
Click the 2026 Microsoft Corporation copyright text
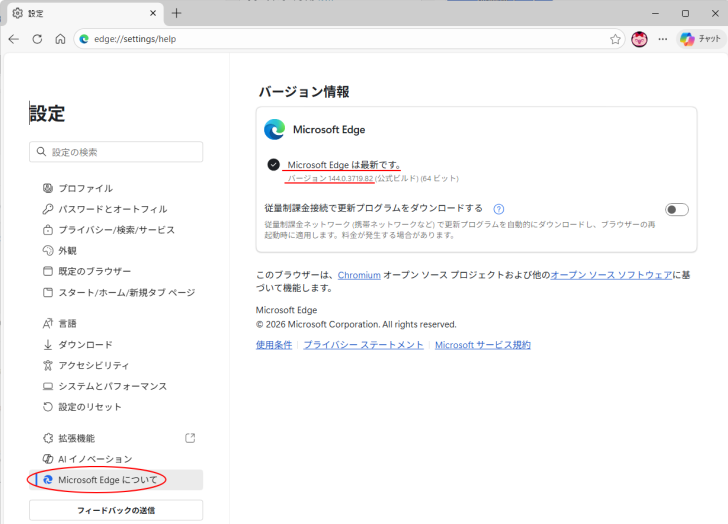356,324
